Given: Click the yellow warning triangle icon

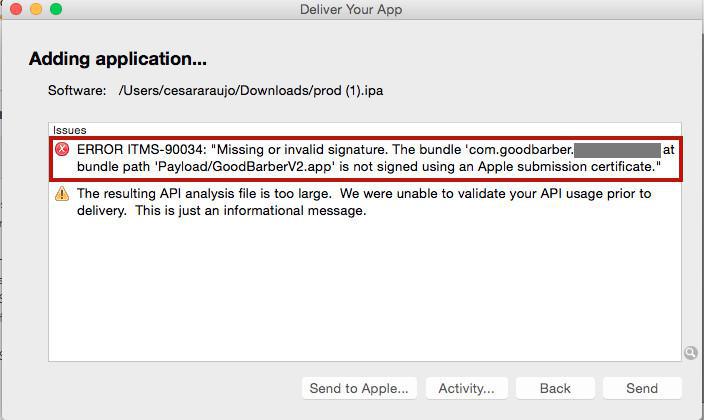Looking at the screenshot, I should 63,194.
